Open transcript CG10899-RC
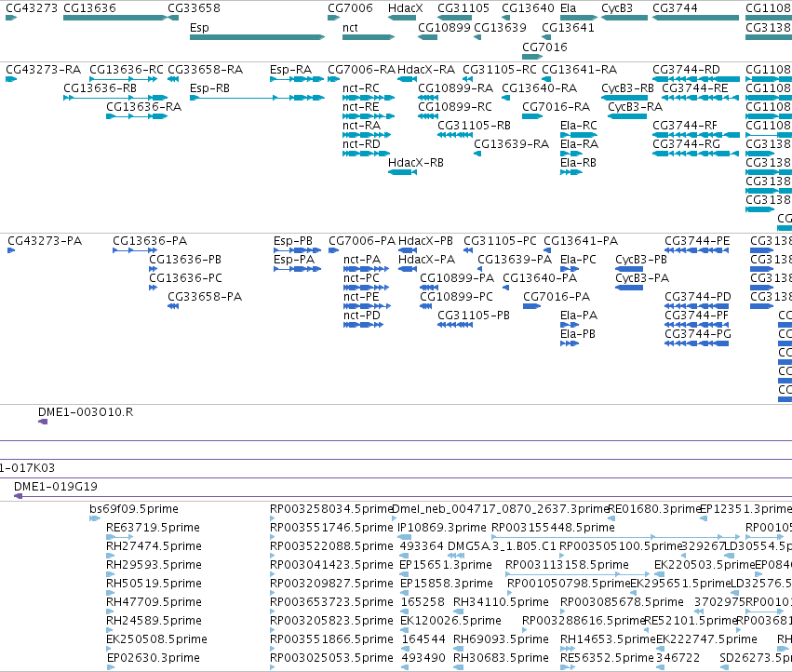The height and width of the screenshot is (672, 792). [x=428, y=116]
